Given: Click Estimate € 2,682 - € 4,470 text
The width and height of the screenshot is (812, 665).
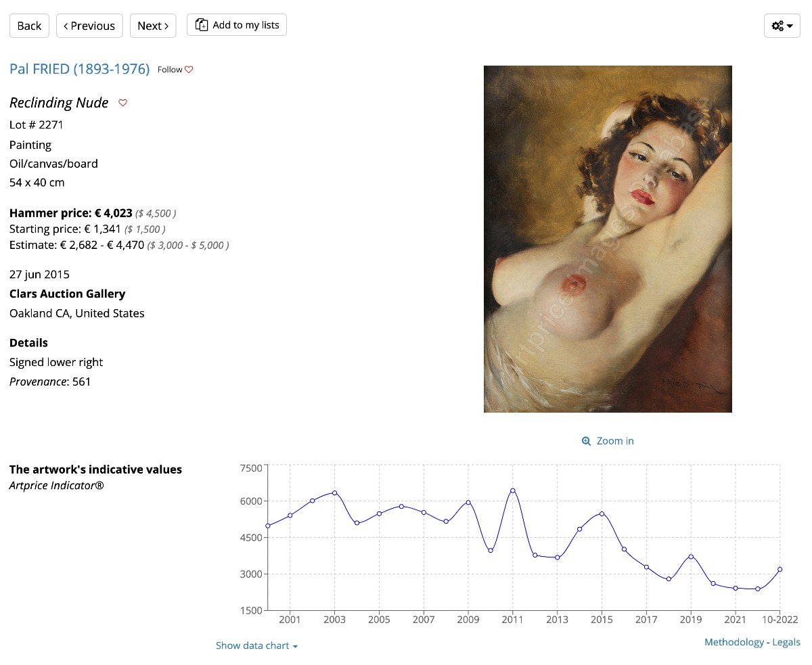Looking at the screenshot, I should coord(76,245).
